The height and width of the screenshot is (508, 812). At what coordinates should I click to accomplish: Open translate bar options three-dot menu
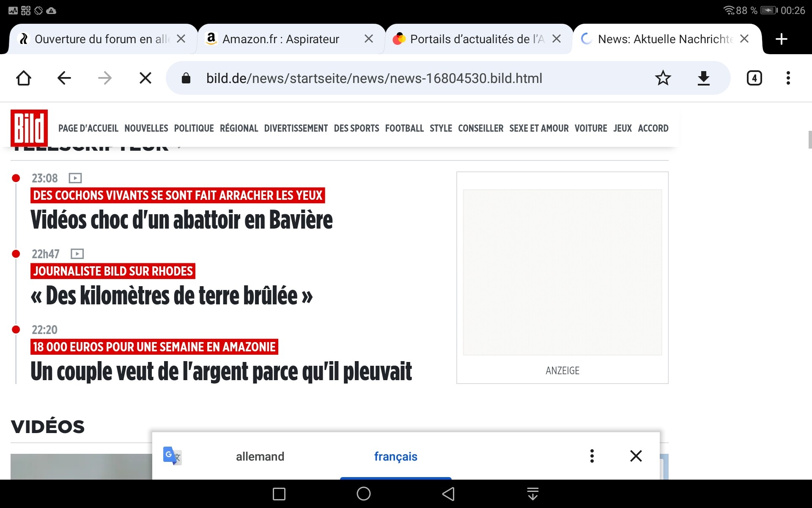592,456
